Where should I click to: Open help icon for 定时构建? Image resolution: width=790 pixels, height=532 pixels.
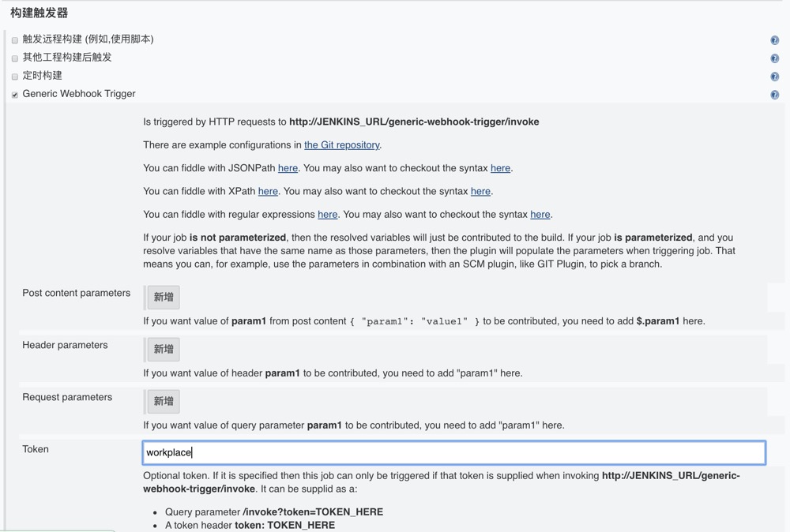pyautogui.click(x=774, y=77)
